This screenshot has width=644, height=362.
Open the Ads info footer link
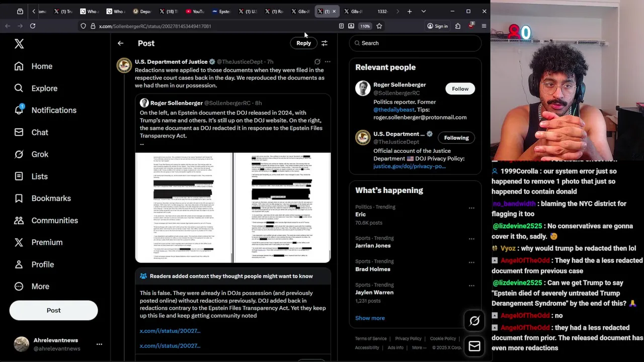(x=395, y=348)
